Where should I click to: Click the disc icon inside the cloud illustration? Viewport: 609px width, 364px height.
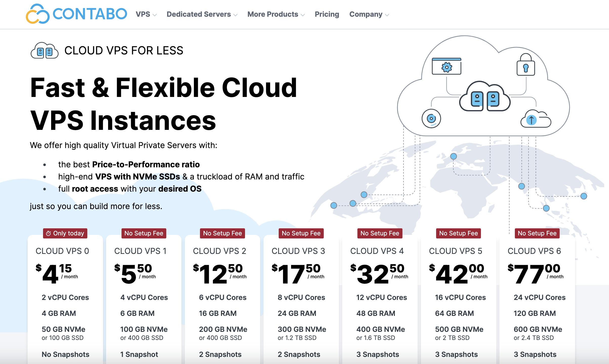(431, 118)
